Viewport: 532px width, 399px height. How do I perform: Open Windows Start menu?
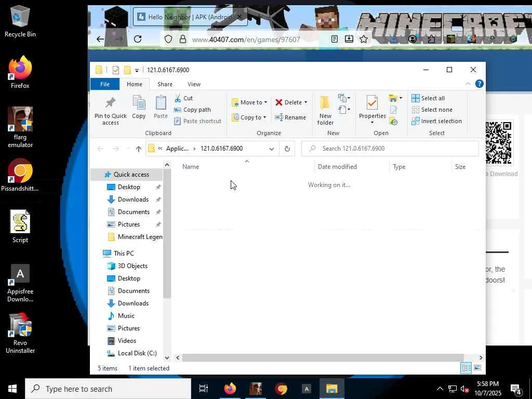12,389
